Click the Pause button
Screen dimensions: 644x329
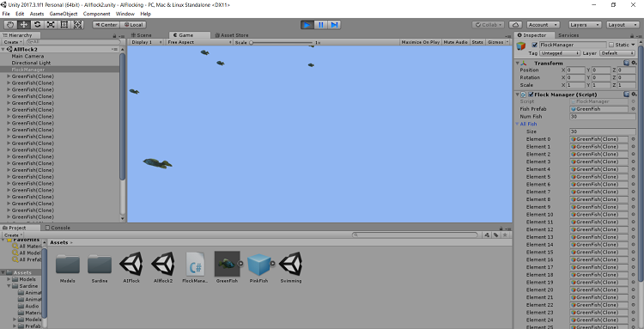[x=321, y=25]
